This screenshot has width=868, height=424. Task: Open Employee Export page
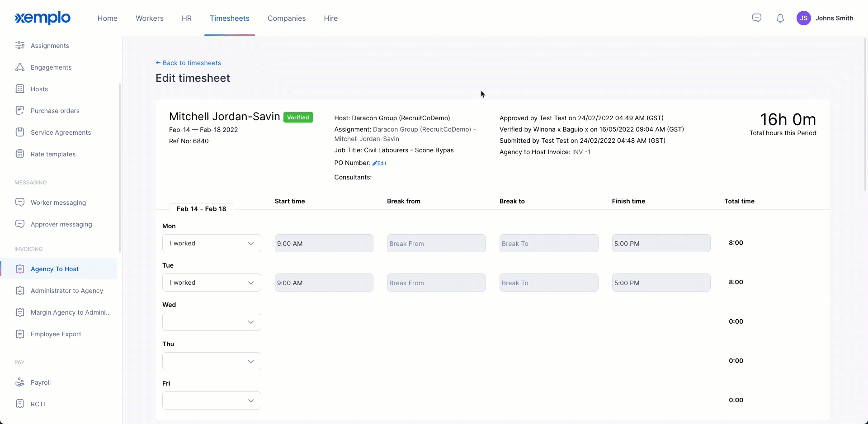click(56, 334)
